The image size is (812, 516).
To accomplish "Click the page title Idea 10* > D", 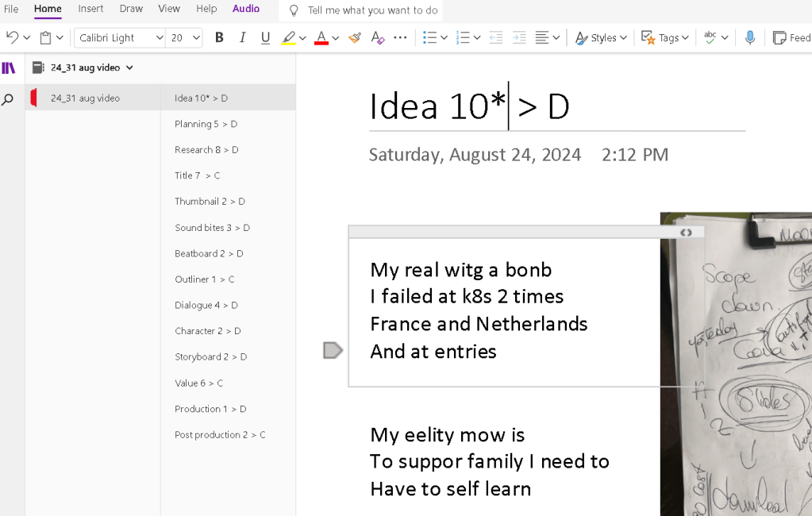I will tap(469, 106).
